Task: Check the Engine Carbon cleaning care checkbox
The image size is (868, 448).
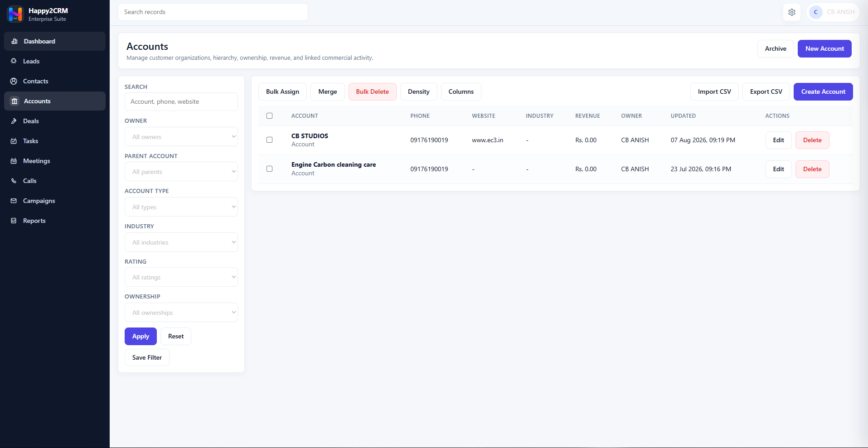Action: tap(269, 169)
